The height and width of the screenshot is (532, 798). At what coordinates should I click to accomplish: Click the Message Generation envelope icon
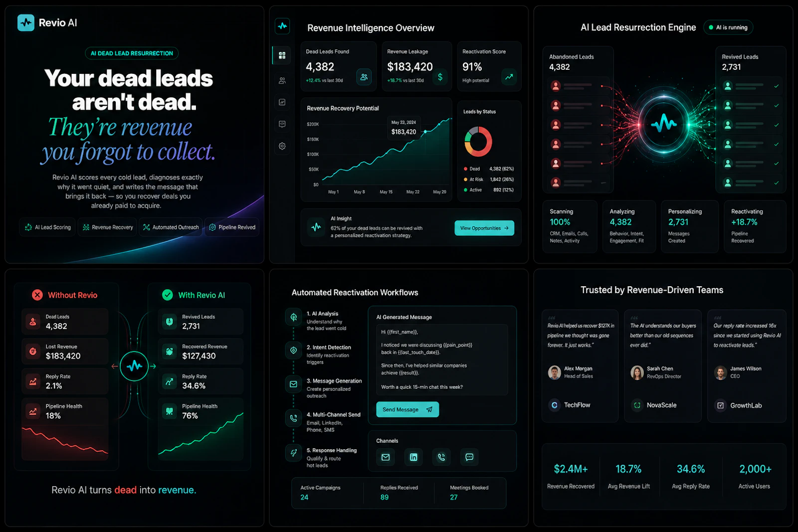pos(294,384)
